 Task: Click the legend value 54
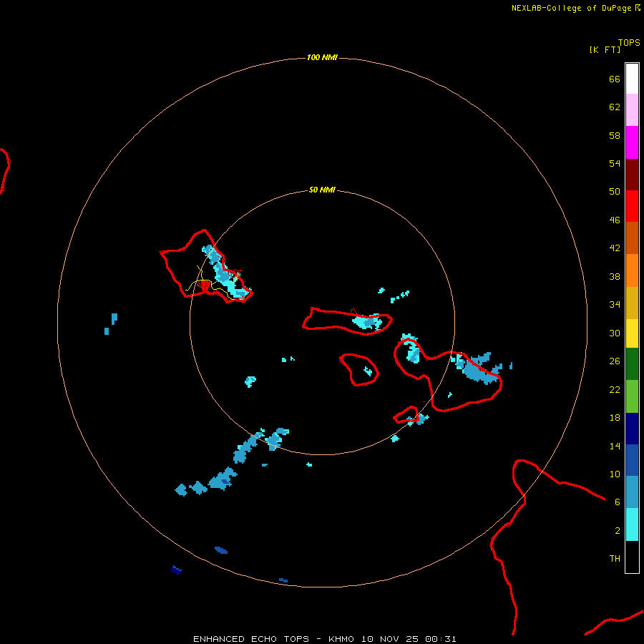[615, 163]
